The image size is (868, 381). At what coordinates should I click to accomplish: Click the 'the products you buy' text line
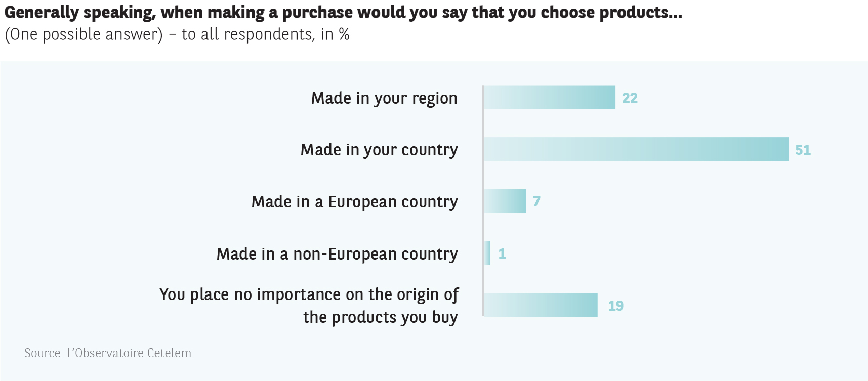coord(380,317)
